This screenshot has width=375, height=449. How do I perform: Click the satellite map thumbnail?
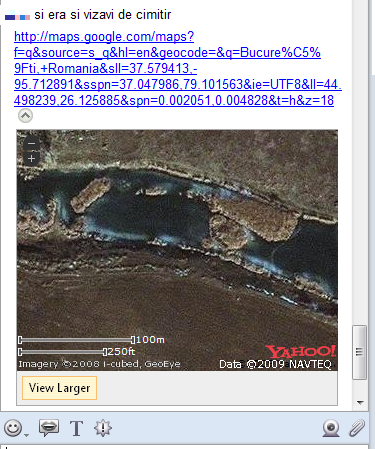pos(177,250)
